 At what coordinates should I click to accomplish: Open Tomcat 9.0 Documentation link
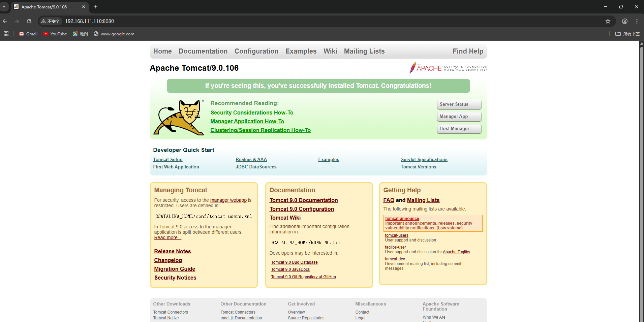[x=304, y=200]
